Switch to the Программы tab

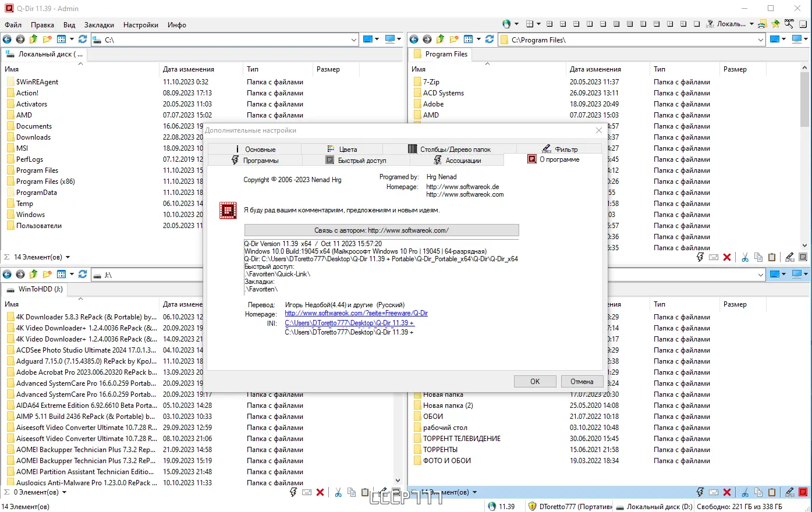click(x=255, y=161)
